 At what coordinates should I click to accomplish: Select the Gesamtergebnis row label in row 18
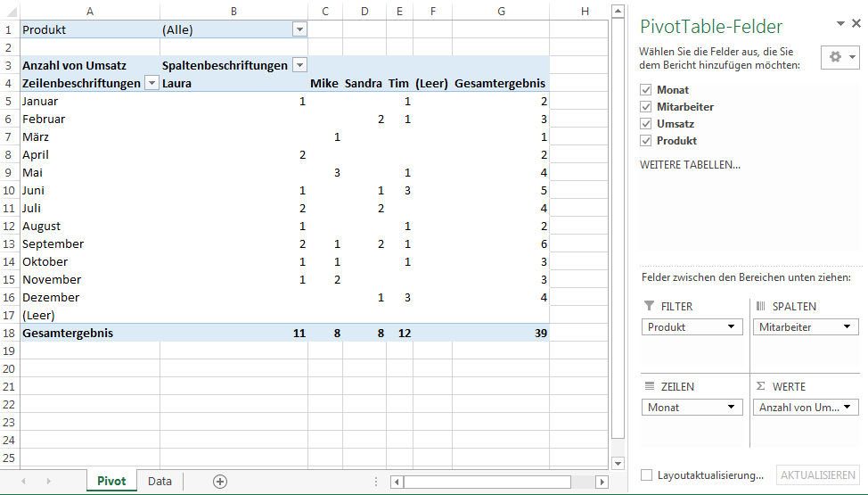(90, 334)
